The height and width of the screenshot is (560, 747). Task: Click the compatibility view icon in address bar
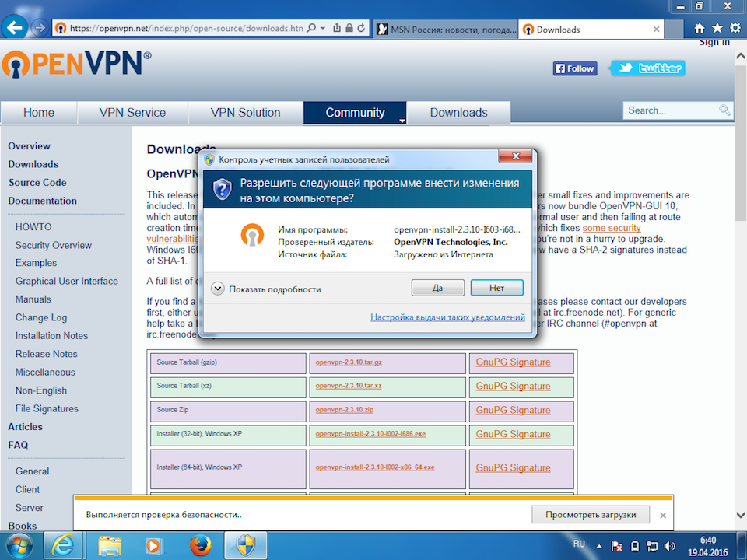pos(337,28)
